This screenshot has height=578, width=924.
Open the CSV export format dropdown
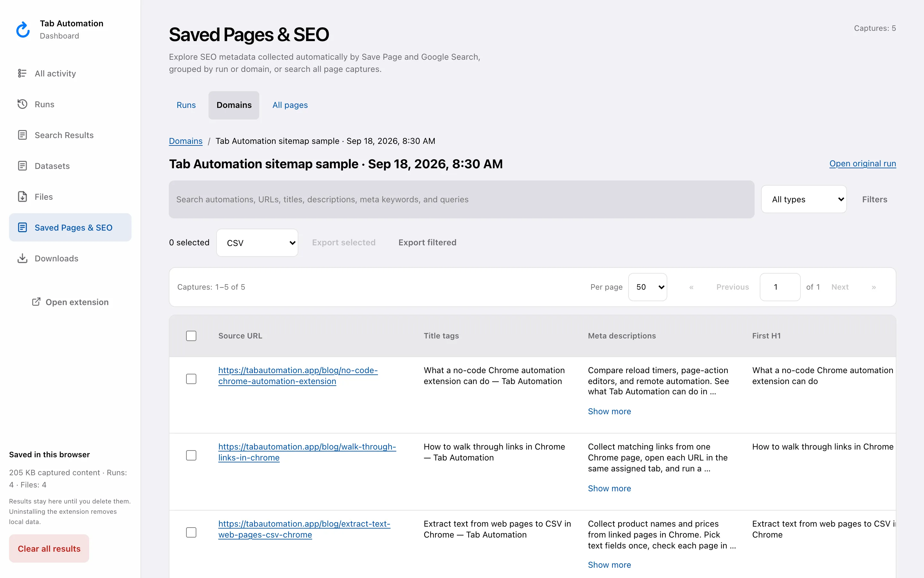coord(257,243)
